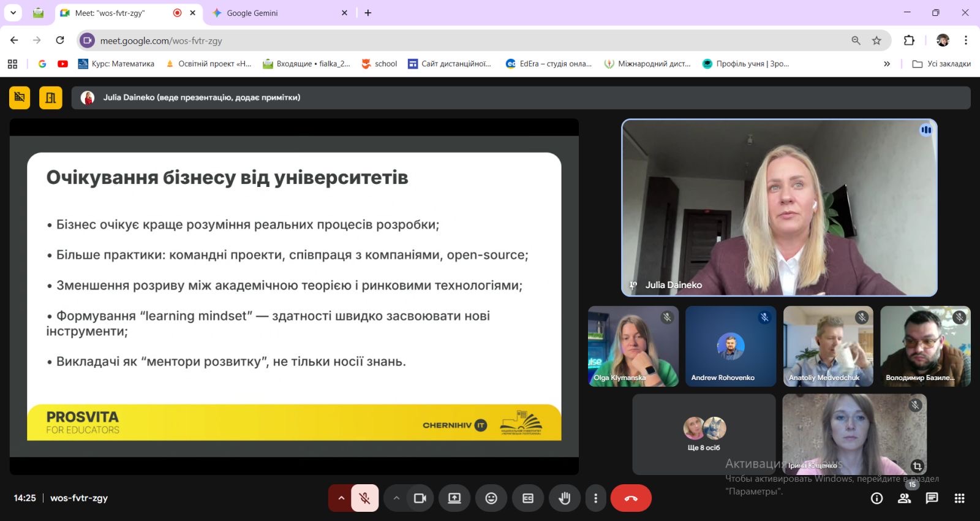980x521 pixels.
Task: Open the EdEra bookmark
Action: click(549, 64)
